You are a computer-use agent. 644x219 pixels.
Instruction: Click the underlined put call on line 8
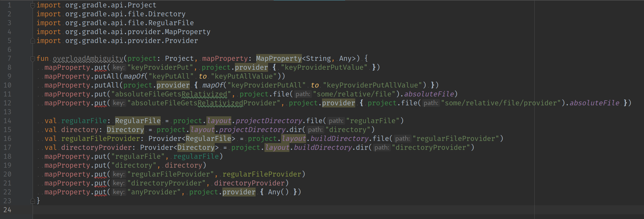[x=101, y=67]
